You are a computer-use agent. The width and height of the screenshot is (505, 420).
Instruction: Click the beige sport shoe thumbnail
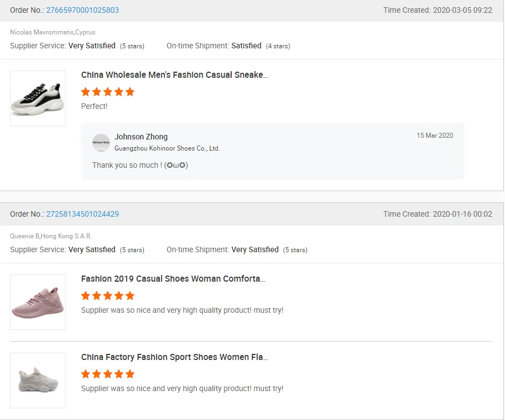coord(38,381)
